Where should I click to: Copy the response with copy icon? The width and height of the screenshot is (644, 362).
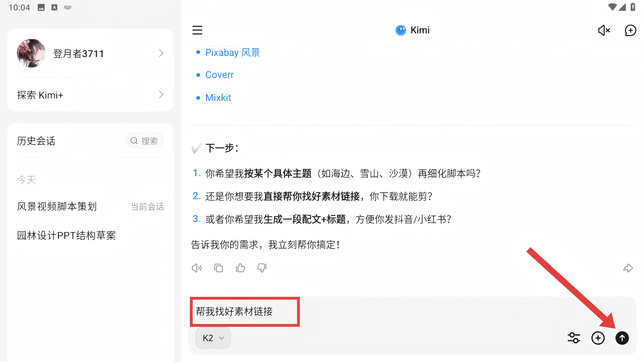(x=219, y=268)
